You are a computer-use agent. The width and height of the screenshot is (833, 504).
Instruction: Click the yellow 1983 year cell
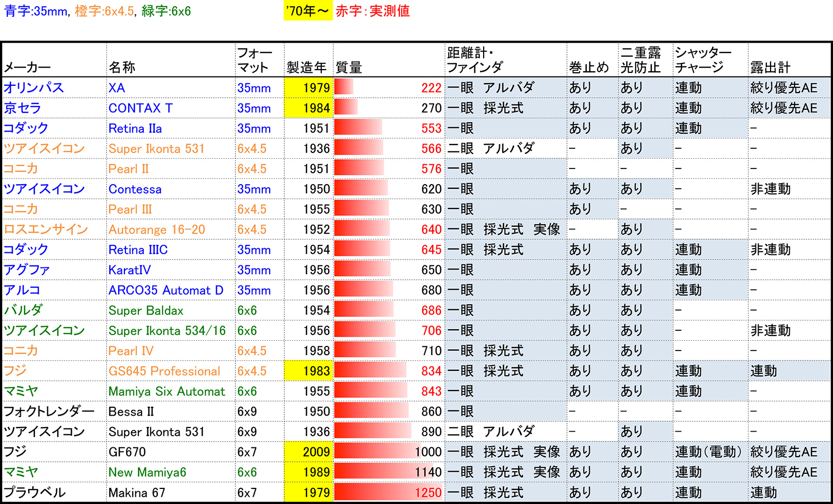click(309, 372)
